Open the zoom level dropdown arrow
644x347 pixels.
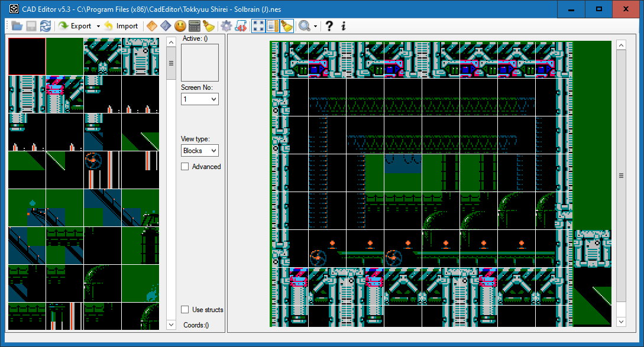tap(315, 26)
